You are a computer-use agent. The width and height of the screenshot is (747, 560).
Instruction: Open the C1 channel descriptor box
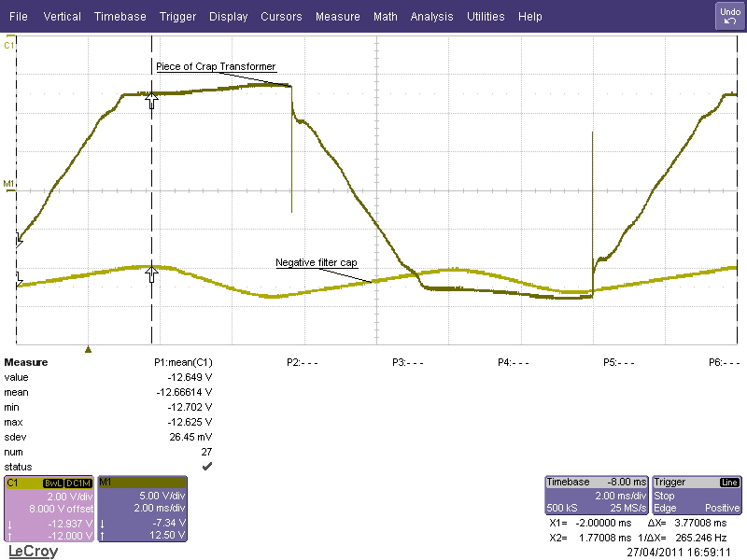coord(49,509)
